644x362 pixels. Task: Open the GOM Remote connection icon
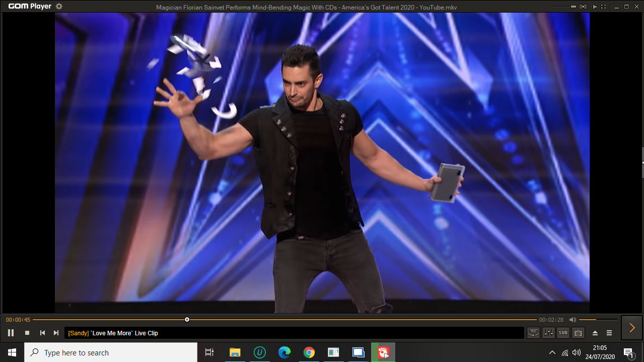coord(583,7)
